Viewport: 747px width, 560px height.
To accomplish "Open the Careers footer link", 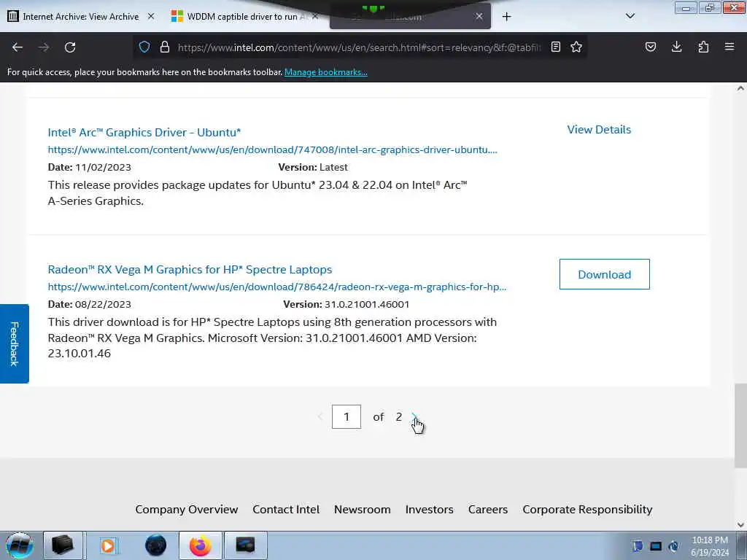I will [x=488, y=509].
